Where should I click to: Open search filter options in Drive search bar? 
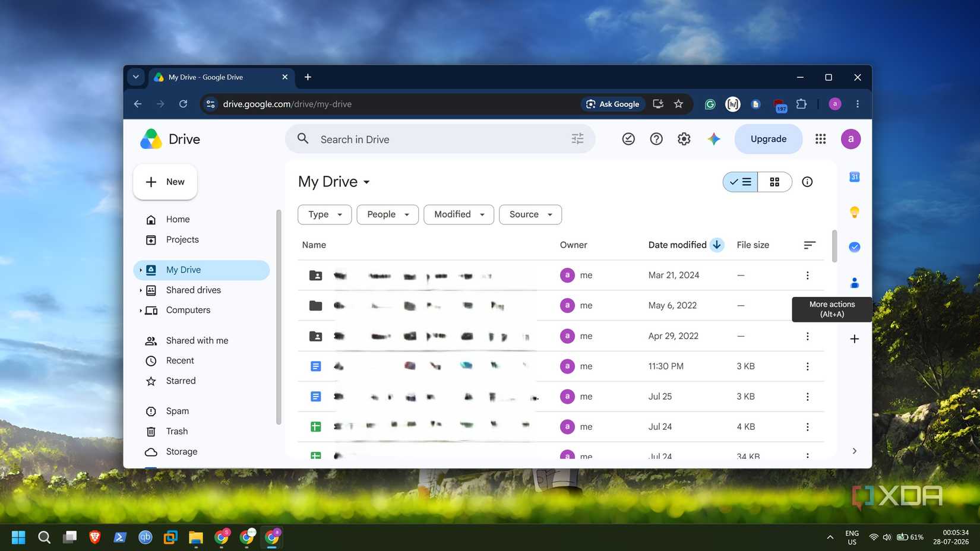click(x=577, y=139)
